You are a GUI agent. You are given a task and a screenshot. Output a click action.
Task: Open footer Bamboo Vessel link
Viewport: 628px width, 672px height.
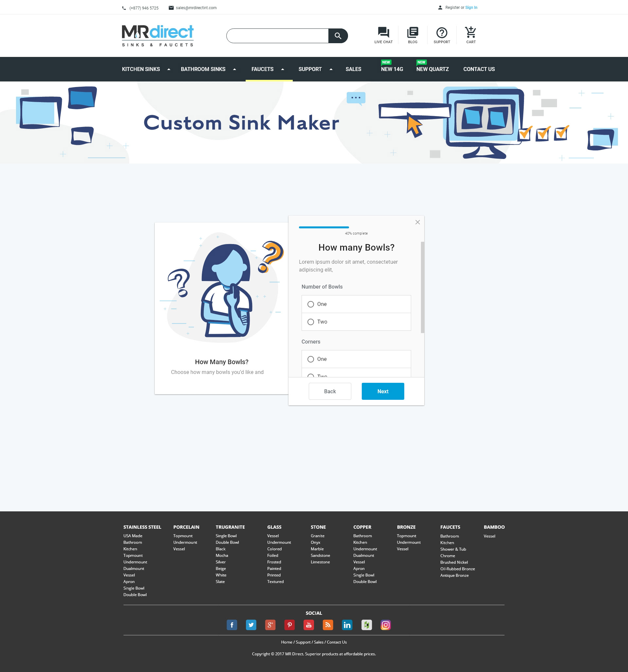[x=489, y=536]
